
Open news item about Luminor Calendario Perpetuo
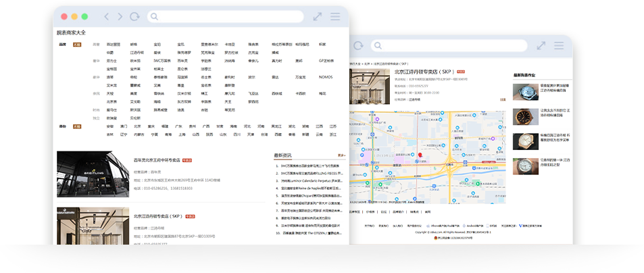point(312,180)
